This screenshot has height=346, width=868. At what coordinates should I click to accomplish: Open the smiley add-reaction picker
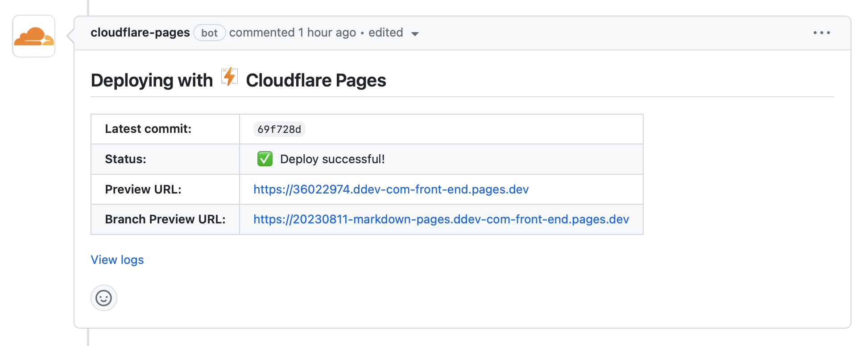point(104,298)
